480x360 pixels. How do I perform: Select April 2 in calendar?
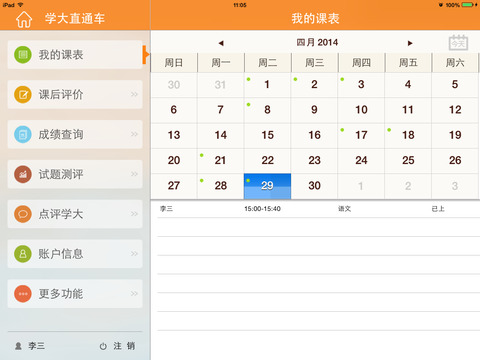tap(314, 85)
